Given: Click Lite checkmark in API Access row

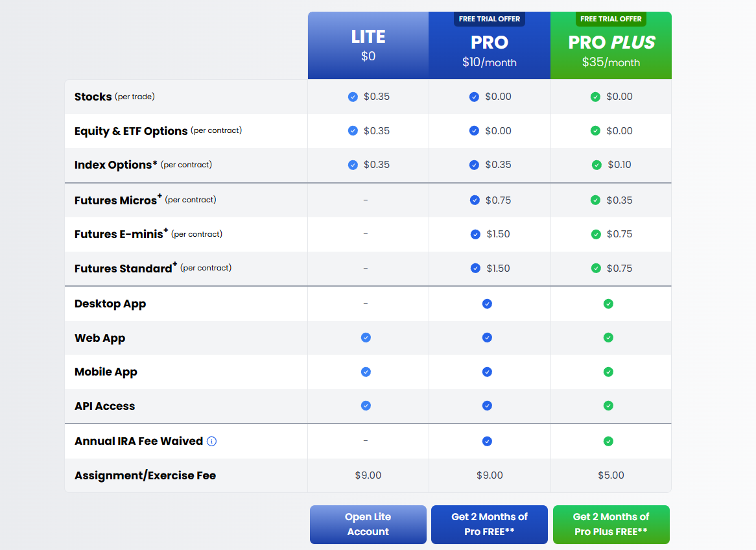Looking at the screenshot, I should coord(366,406).
